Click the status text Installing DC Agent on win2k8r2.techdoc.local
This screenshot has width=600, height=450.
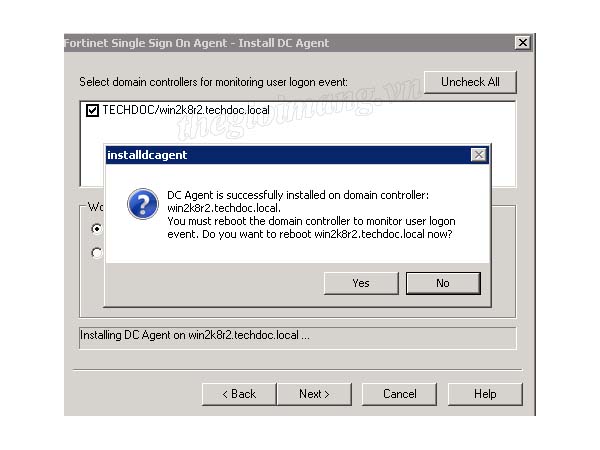pyautogui.click(x=195, y=335)
